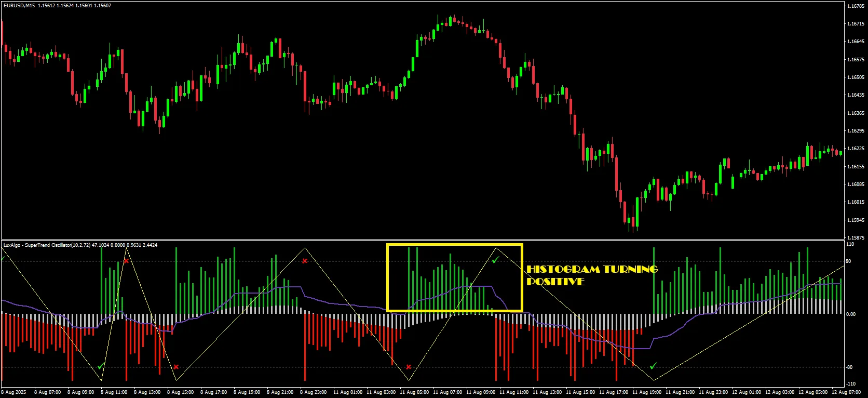Click the oscillator scale value 0.00

pos(851,314)
